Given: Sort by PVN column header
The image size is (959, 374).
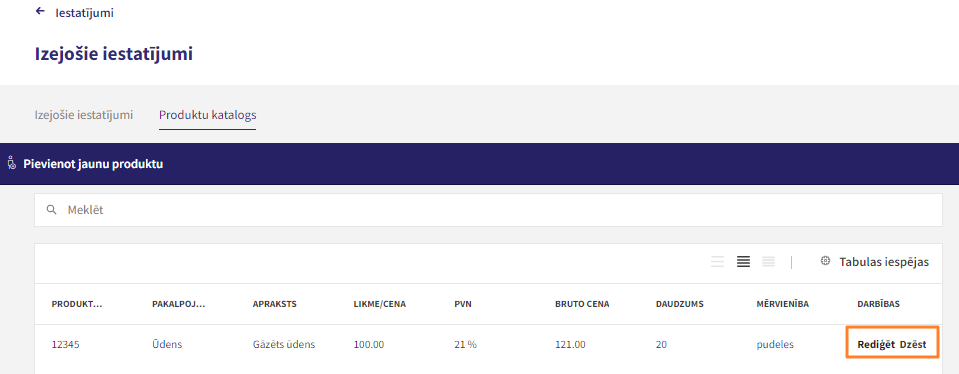Looking at the screenshot, I should [x=462, y=304].
